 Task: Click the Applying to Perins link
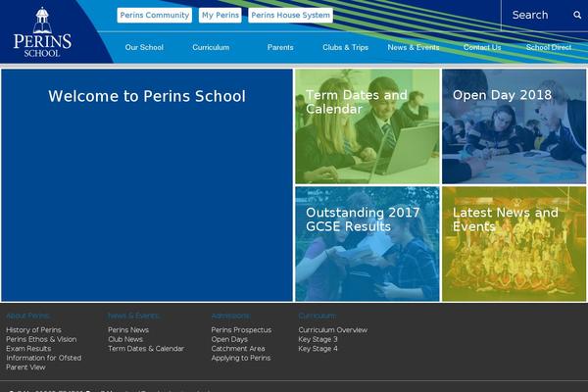[x=241, y=358]
